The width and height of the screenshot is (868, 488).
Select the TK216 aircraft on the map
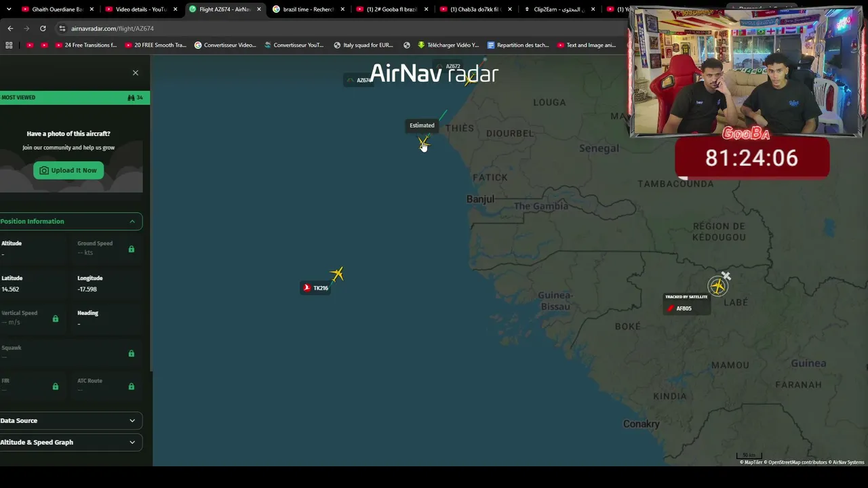337,274
